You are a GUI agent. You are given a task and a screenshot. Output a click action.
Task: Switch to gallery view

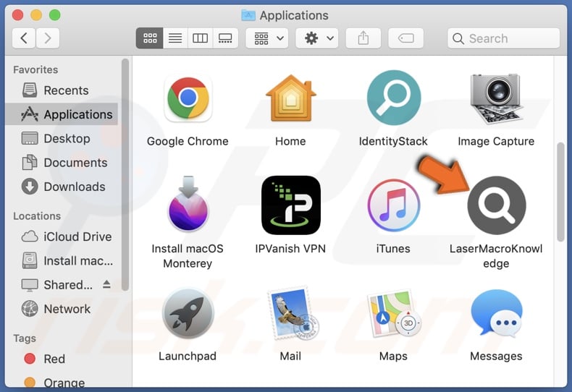tap(225, 38)
